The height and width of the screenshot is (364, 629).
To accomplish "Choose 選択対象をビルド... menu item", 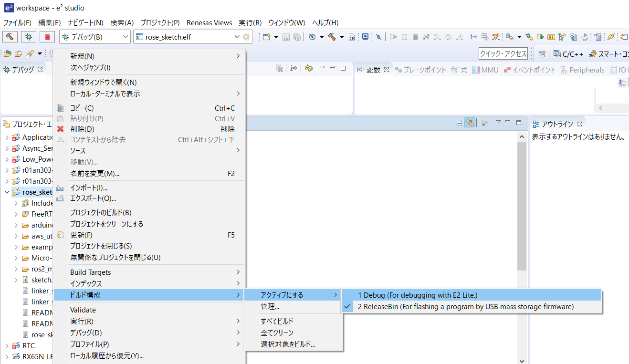I will (293, 344).
